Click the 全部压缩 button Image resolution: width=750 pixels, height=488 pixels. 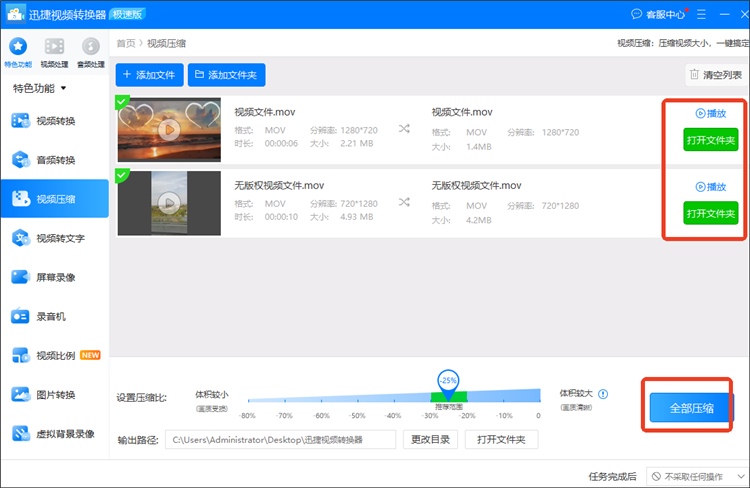(691, 408)
